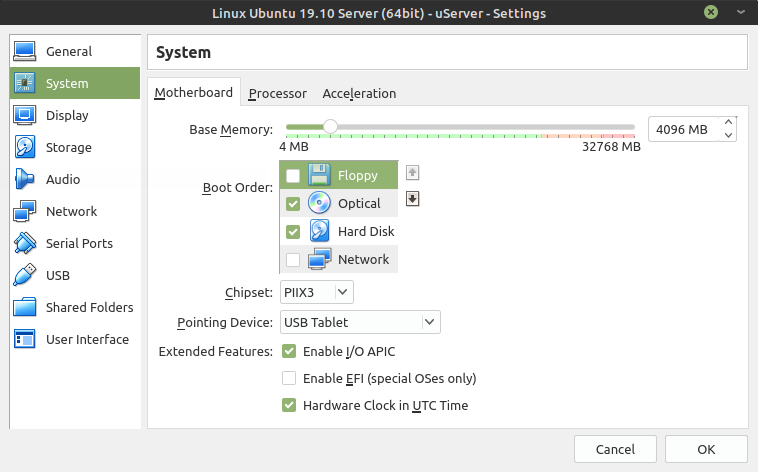Select the Optical row label
The height and width of the screenshot is (472, 758).
click(359, 203)
